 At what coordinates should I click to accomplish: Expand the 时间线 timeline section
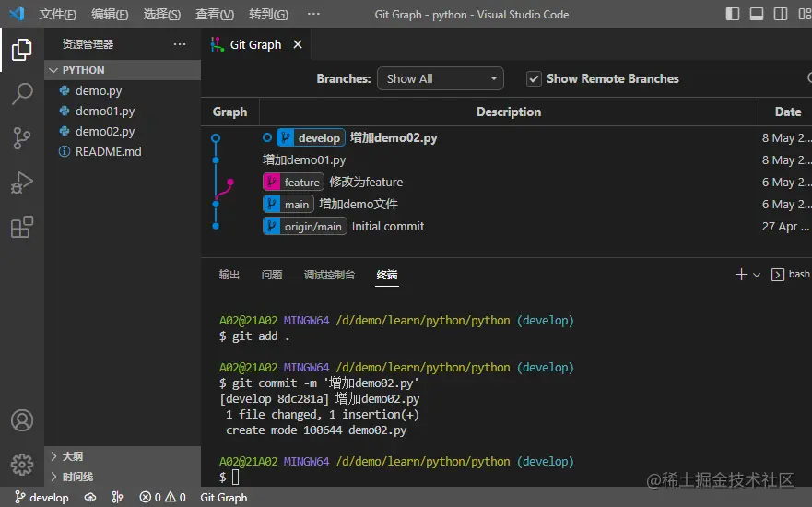[x=123, y=477]
